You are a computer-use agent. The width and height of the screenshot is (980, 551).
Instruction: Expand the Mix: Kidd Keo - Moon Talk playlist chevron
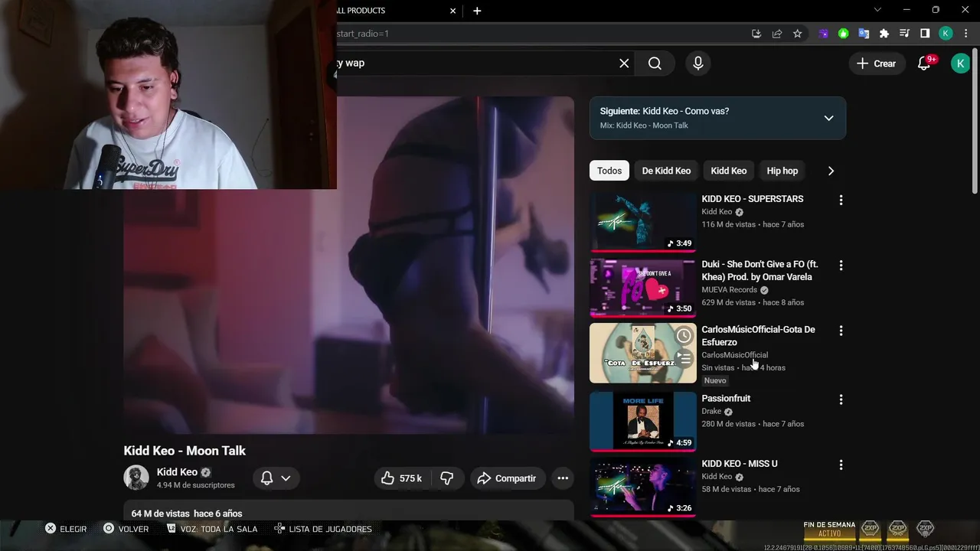pos(828,118)
